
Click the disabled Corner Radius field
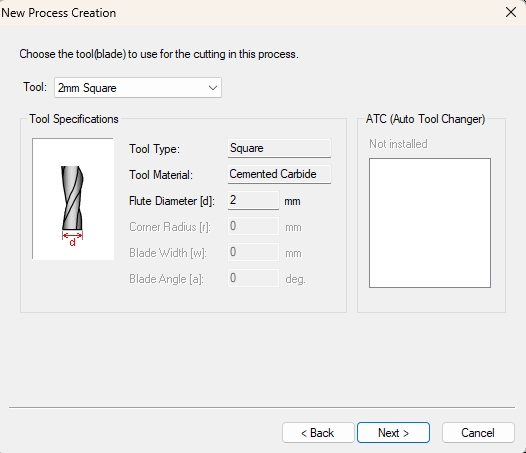[x=253, y=226]
